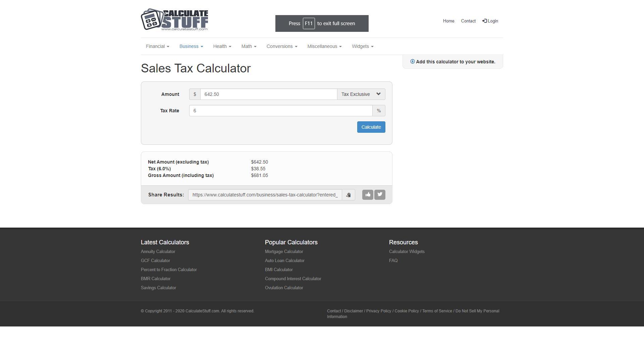
Task: Expand the Conversions menu
Action: (282, 46)
